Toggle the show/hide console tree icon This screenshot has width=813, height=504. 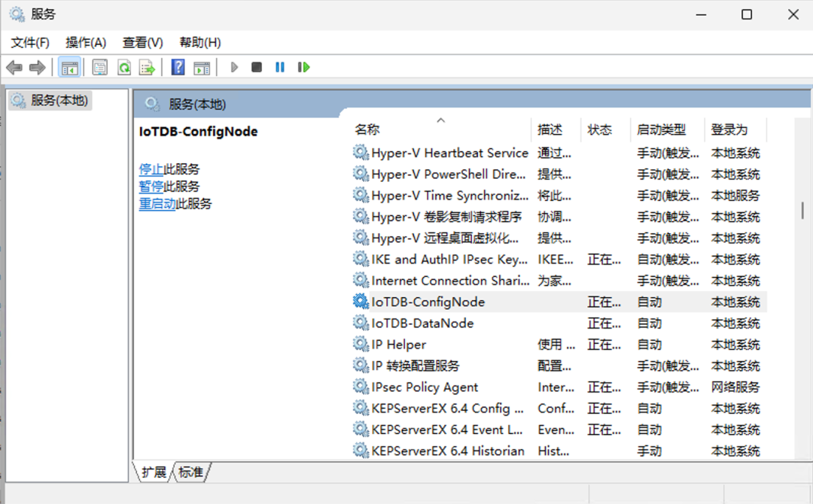[69, 68]
